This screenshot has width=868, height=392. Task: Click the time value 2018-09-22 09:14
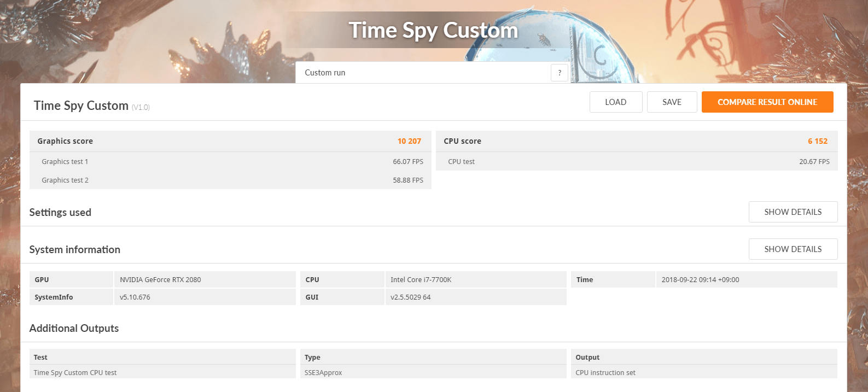point(747,279)
